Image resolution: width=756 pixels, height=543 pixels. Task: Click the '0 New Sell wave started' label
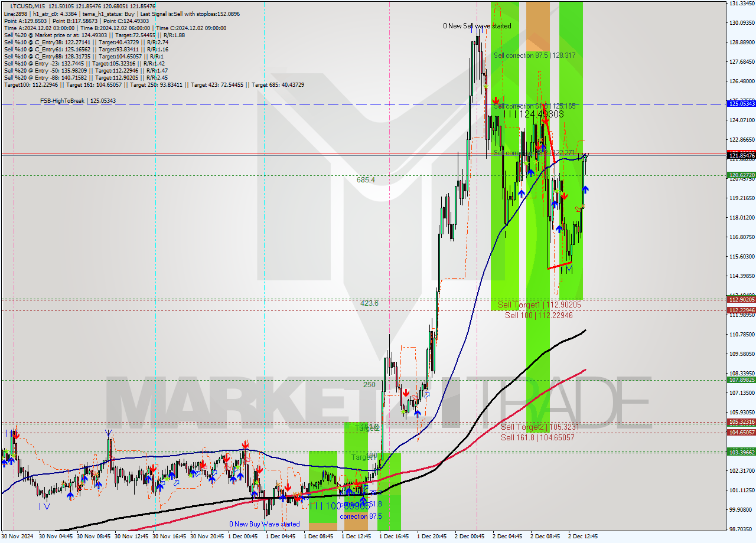coord(477,26)
